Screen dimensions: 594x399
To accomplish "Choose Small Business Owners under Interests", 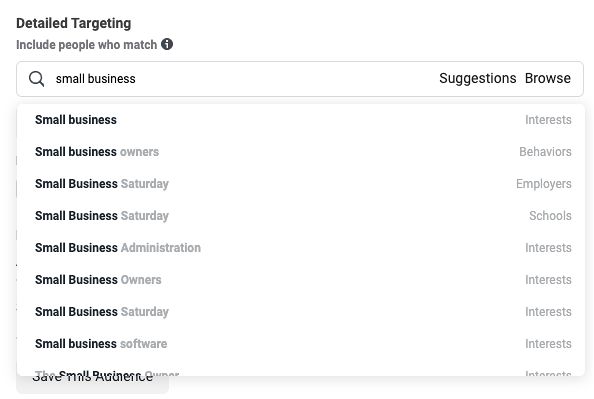I will pyautogui.click(x=301, y=280).
